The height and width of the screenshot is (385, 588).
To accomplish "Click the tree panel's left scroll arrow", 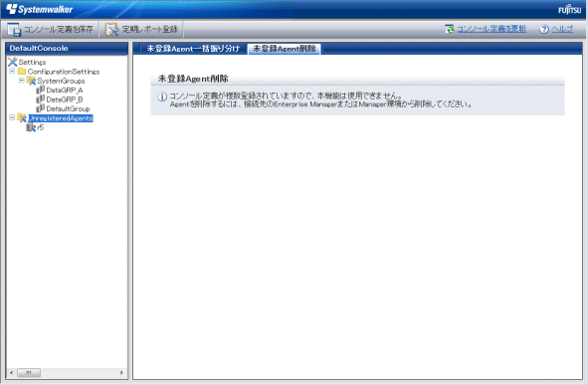I will (x=11, y=373).
